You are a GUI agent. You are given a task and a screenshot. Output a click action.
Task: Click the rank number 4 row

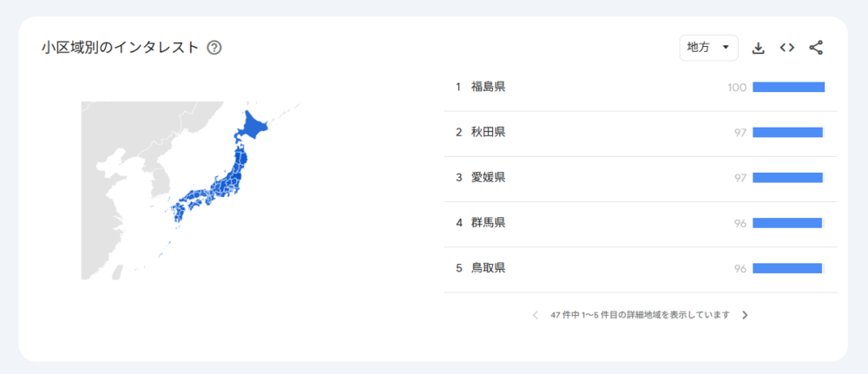pos(458,222)
